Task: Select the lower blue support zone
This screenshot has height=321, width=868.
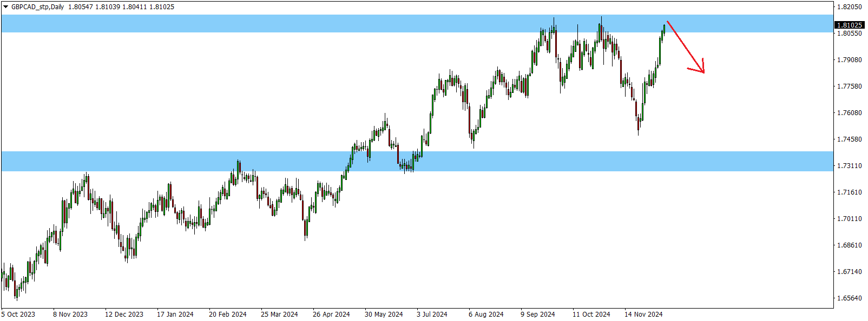Action: [x=417, y=161]
